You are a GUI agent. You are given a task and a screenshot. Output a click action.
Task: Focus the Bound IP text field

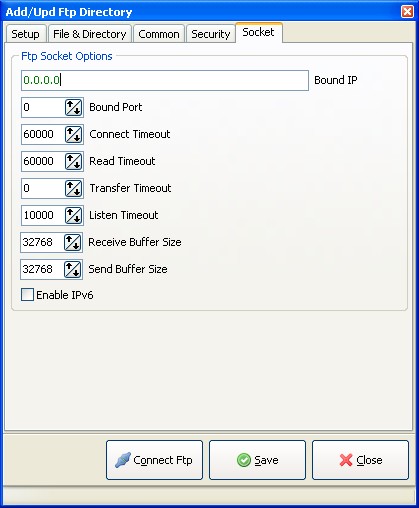click(165, 80)
